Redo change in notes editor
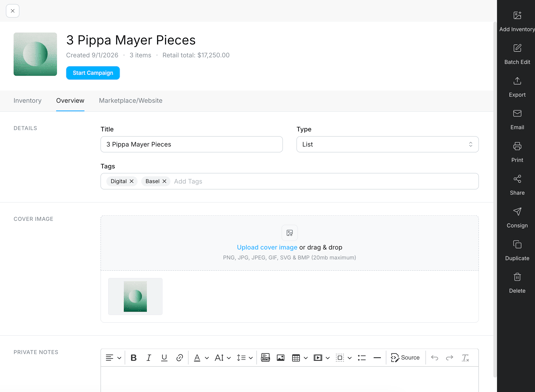The width and height of the screenshot is (535, 392). 450,358
